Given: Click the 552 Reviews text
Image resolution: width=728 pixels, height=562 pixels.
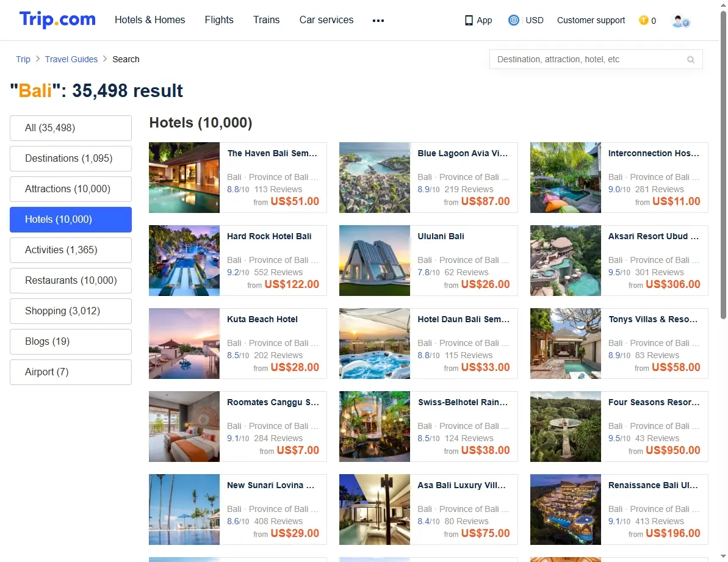Looking at the screenshot, I should pos(278,272).
